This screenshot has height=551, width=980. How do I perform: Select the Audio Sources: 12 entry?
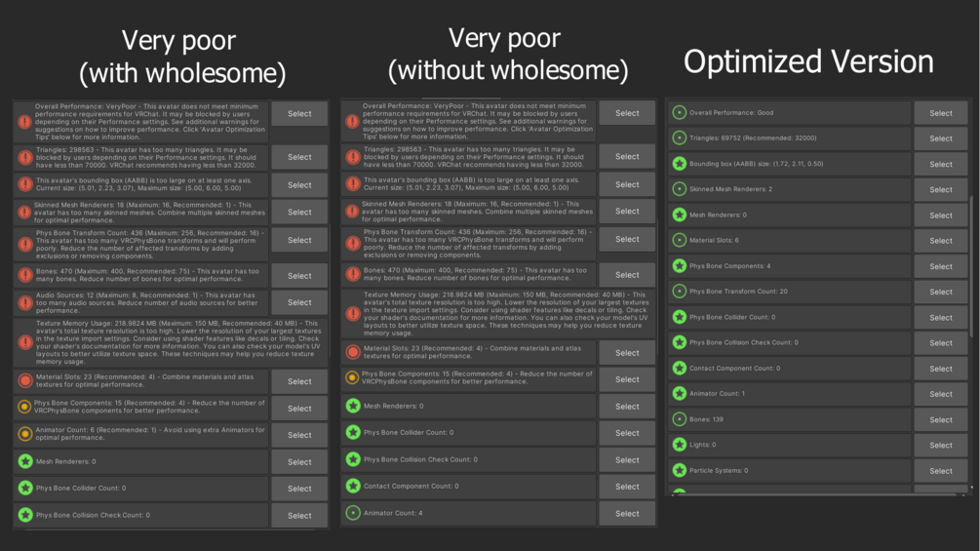coord(299,302)
